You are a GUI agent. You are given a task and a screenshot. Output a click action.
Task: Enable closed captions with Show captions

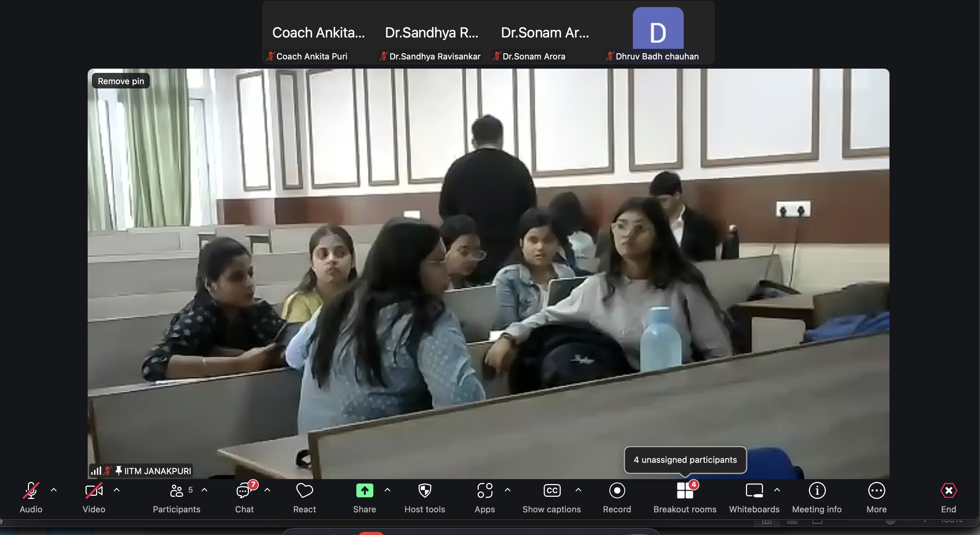(x=552, y=491)
